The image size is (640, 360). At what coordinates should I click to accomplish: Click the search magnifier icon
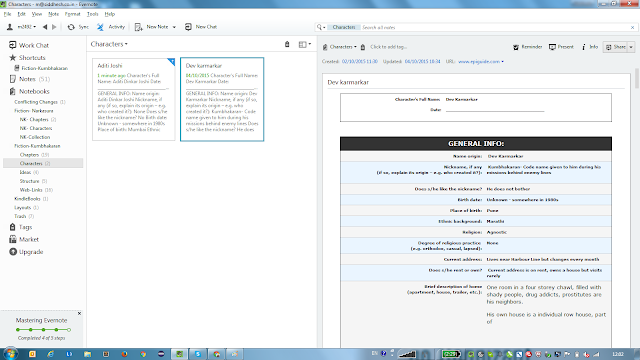tap(319, 27)
